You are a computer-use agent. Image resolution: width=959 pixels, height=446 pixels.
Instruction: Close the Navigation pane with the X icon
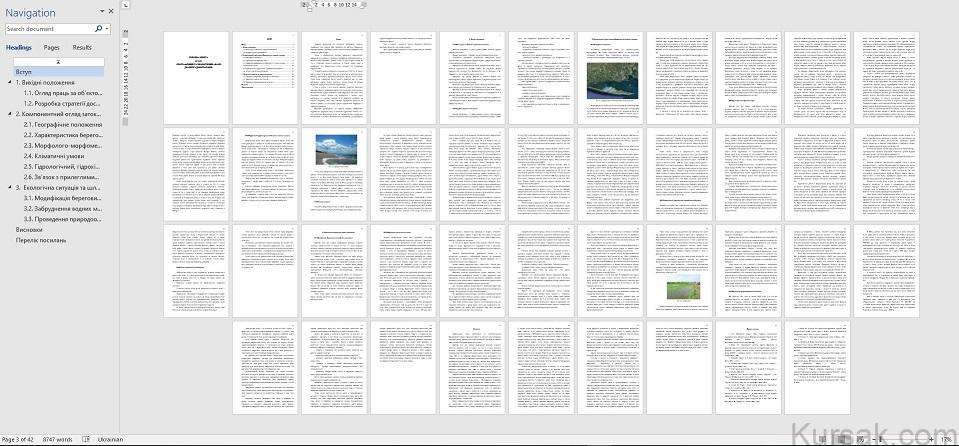111,12
